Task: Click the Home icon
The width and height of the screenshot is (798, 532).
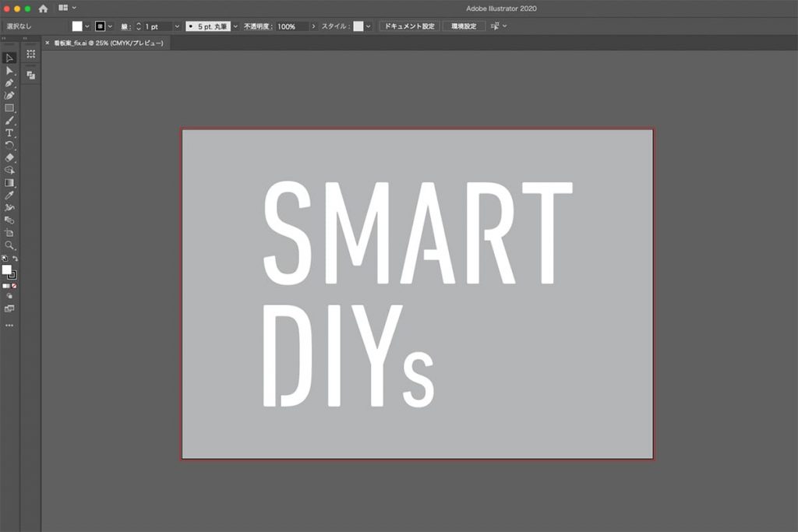Action: pos(43,9)
